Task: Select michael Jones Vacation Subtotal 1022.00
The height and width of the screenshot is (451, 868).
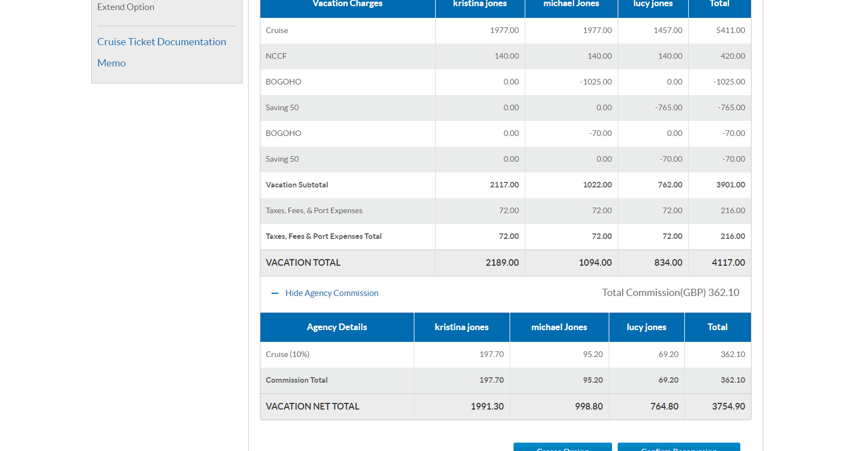Action: (598, 185)
